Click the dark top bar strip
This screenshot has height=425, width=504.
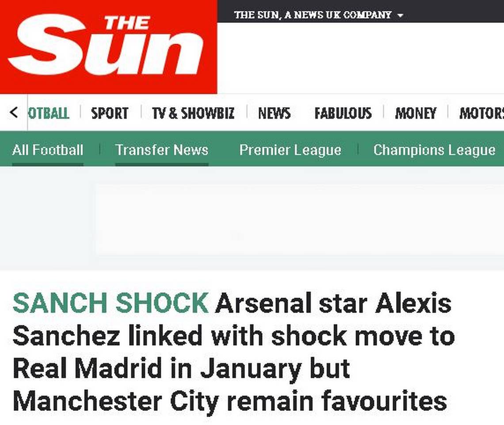click(x=361, y=11)
